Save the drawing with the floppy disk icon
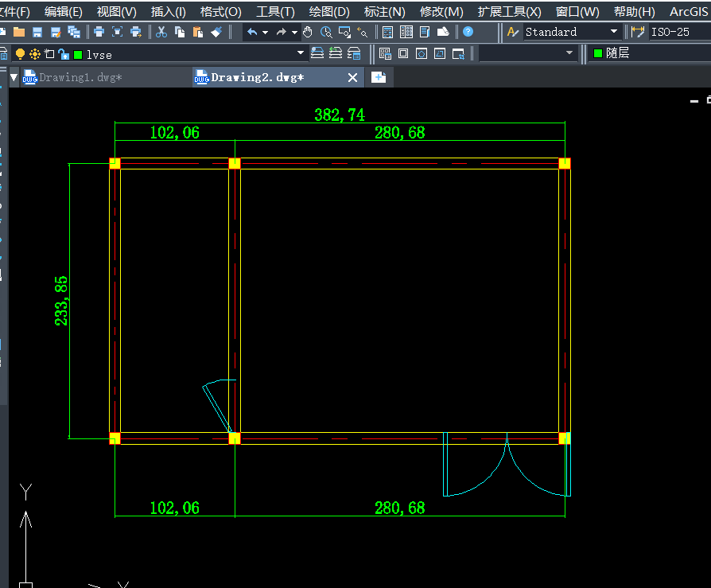Viewport: 711px width, 588px height. 37,32
